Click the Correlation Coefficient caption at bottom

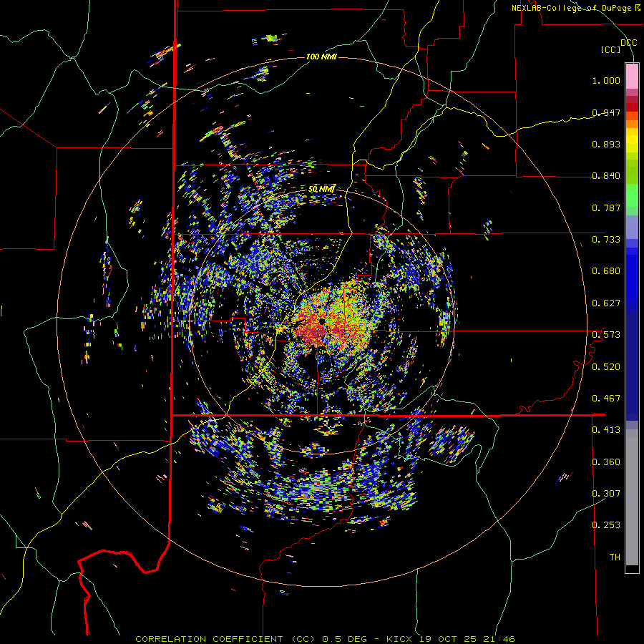[325, 639]
